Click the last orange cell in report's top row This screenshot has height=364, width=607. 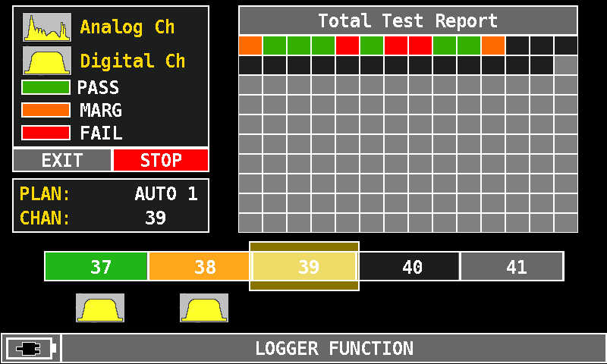pyautogui.click(x=493, y=45)
